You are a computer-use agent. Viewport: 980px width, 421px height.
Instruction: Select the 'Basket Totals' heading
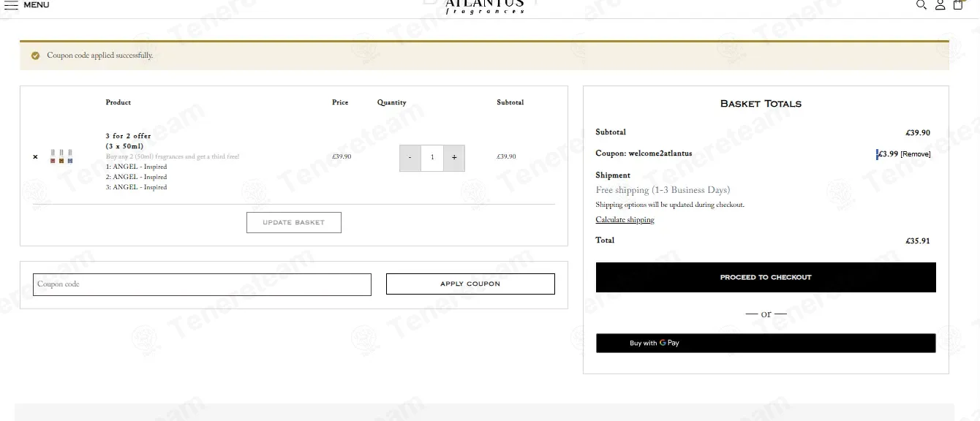click(x=761, y=104)
